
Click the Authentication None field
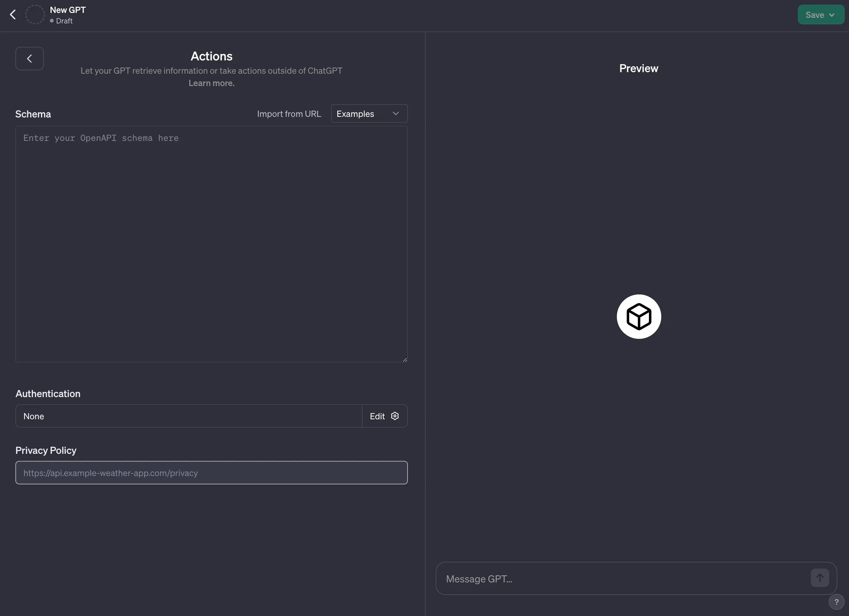pos(188,416)
